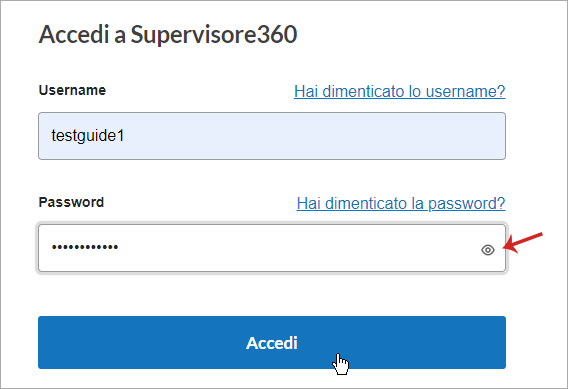Viewport: 568px width, 389px height.
Task: Click the eye icon beside the red arrow
Action: pos(488,250)
